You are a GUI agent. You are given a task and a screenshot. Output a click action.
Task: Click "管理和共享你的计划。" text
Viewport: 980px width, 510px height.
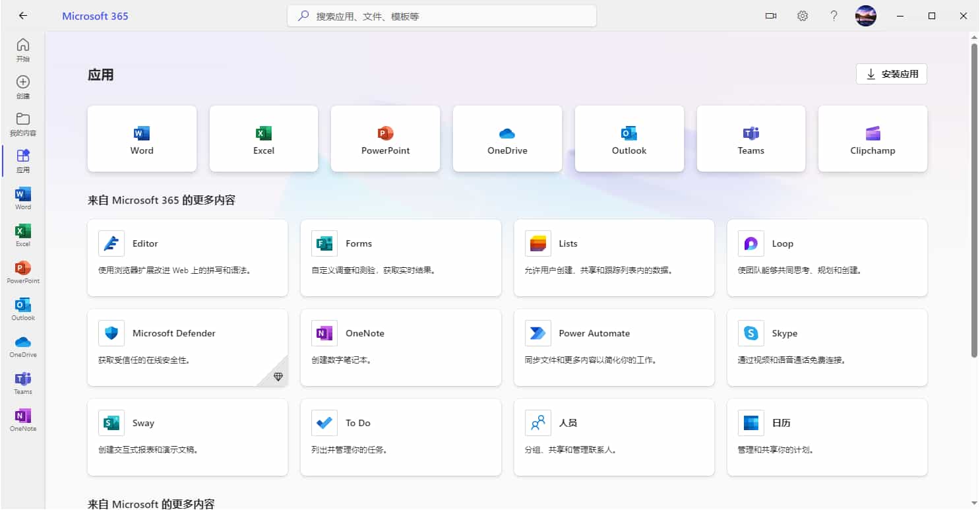(x=777, y=450)
